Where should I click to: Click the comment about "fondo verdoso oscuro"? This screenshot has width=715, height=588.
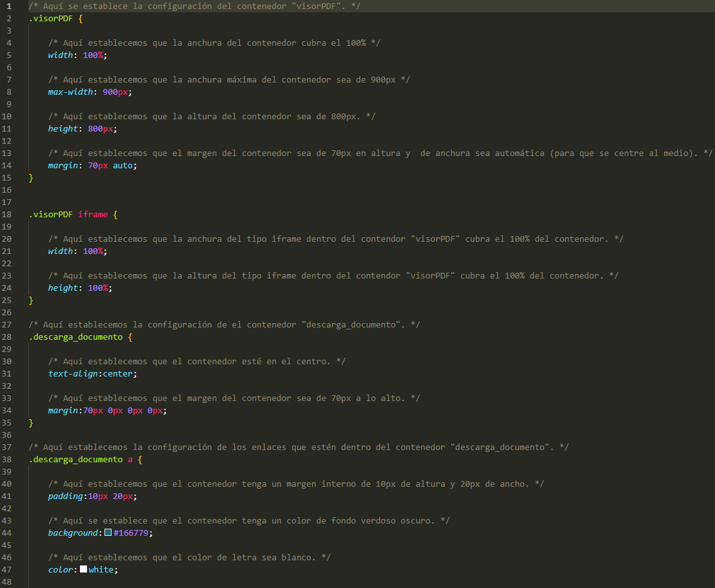(248, 521)
